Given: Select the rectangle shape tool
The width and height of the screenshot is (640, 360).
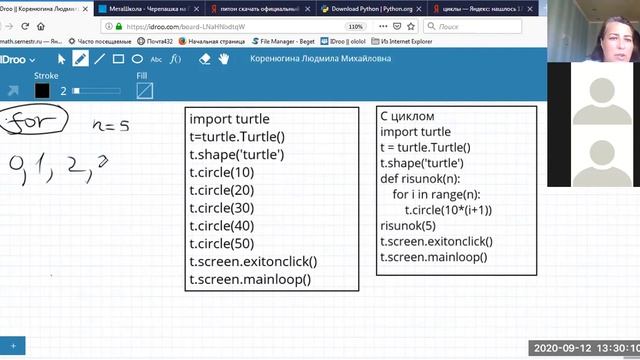Looking at the screenshot, I should pos(118,59).
